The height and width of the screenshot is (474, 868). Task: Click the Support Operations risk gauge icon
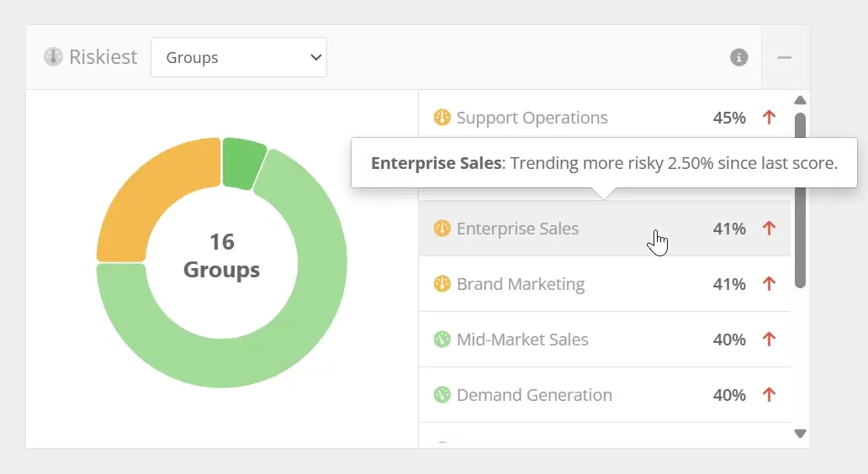[x=442, y=118]
